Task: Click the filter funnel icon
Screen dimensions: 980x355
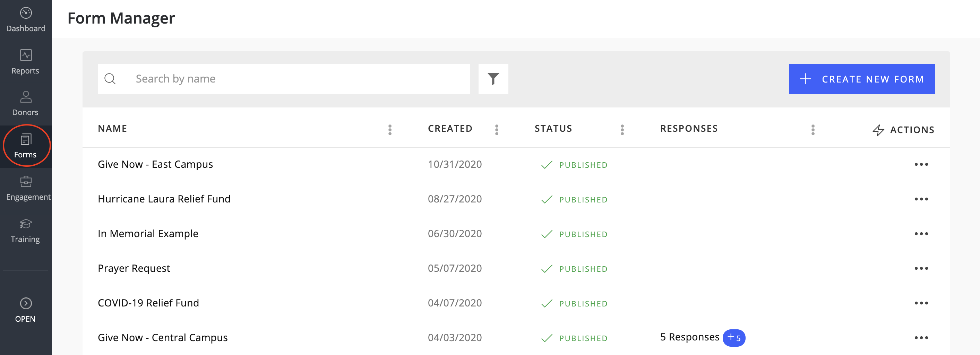Action: click(493, 79)
